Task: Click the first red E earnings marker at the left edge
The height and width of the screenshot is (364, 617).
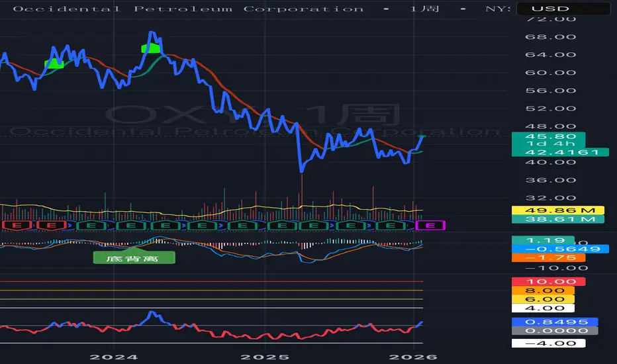Action: click(17, 226)
